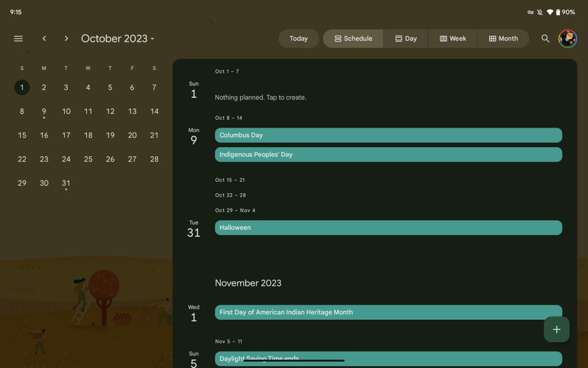The width and height of the screenshot is (588, 368).
Task: Open the hamburger main menu
Action: pyautogui.click(x=18, y=39)
